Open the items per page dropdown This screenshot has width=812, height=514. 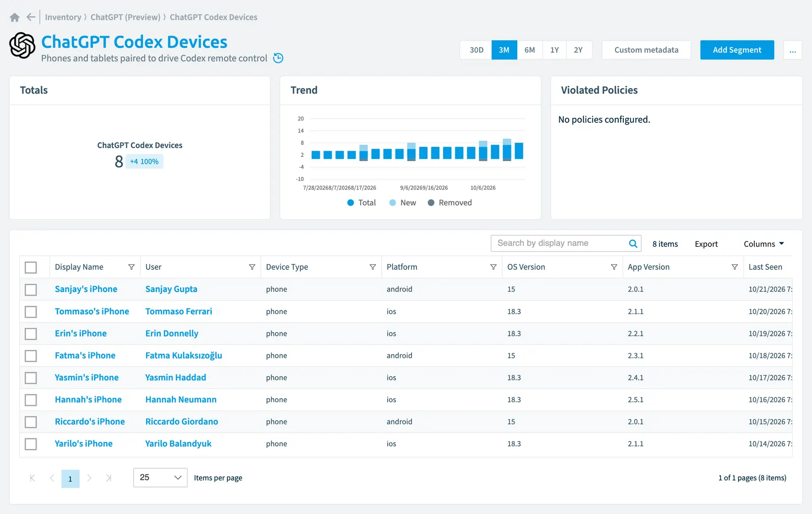(x=160, y=478)
